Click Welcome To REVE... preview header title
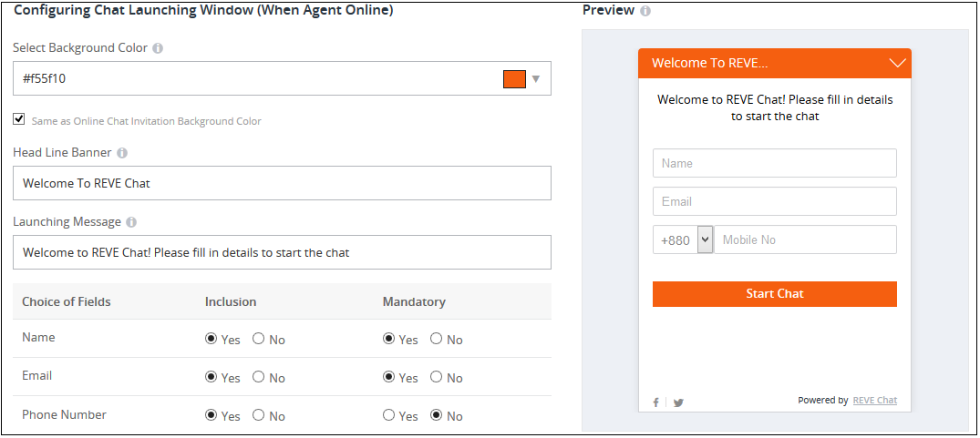This screenshot has height=438, width=980. coord(709,63)
